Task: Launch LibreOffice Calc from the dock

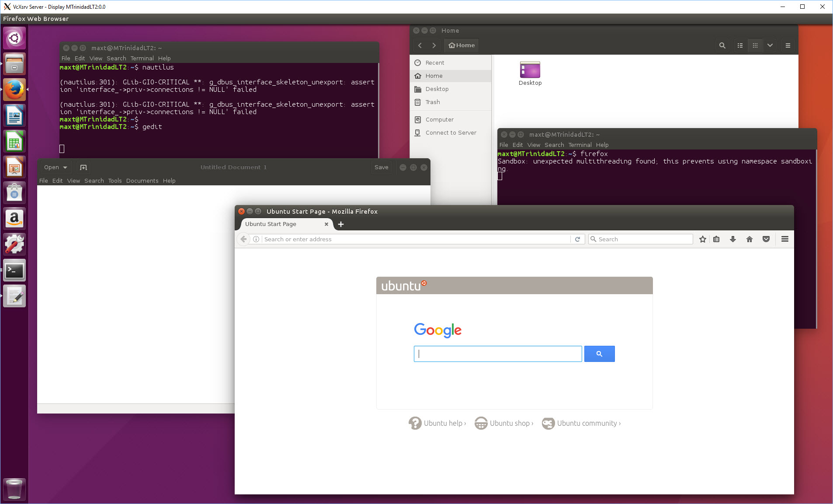Action: (x=14, y=141)
